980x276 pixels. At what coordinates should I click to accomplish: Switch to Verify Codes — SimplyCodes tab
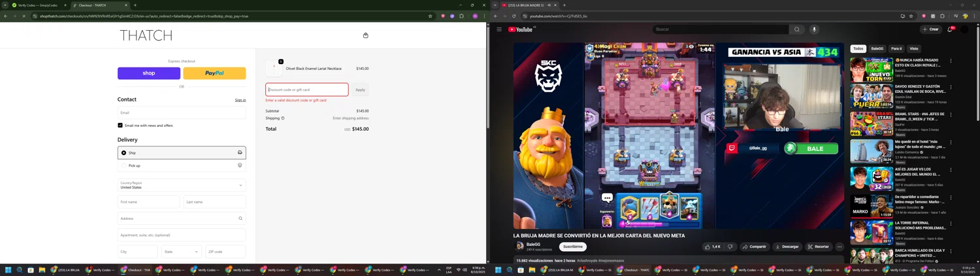point(39,5)
